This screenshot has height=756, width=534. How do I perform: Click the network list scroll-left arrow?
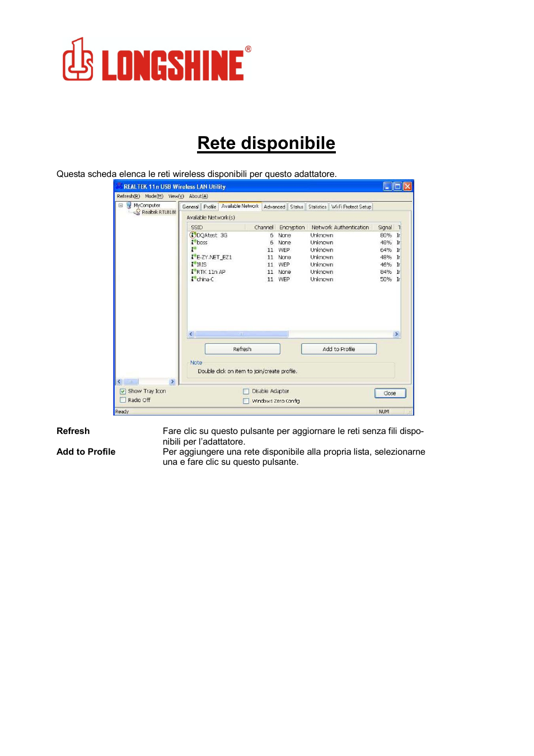coord(191,334)
